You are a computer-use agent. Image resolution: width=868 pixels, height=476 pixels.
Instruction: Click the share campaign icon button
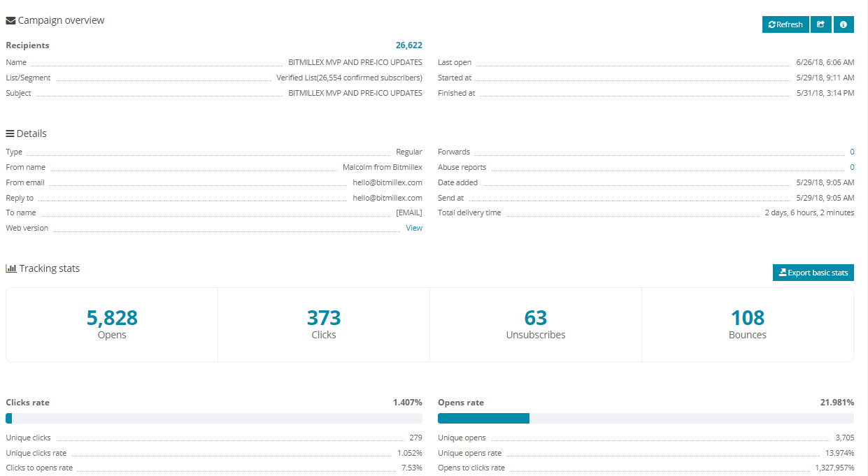coord(821,24)
